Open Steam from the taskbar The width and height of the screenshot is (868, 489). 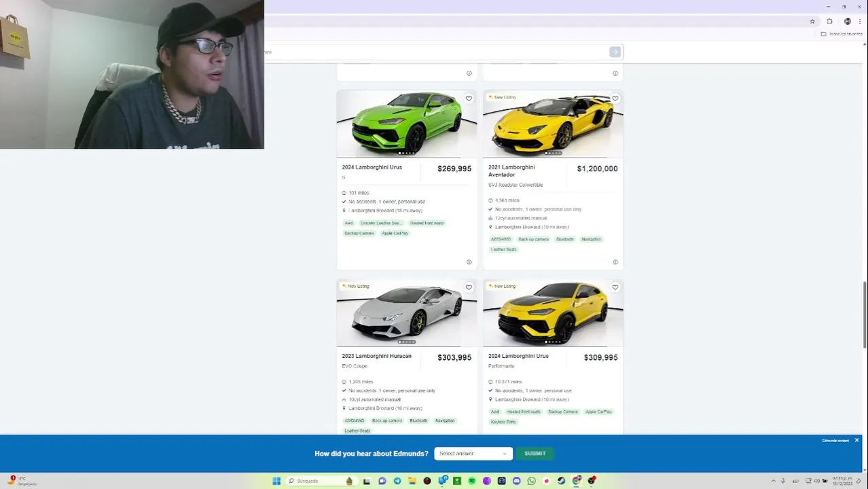click(x=562, y=481)
